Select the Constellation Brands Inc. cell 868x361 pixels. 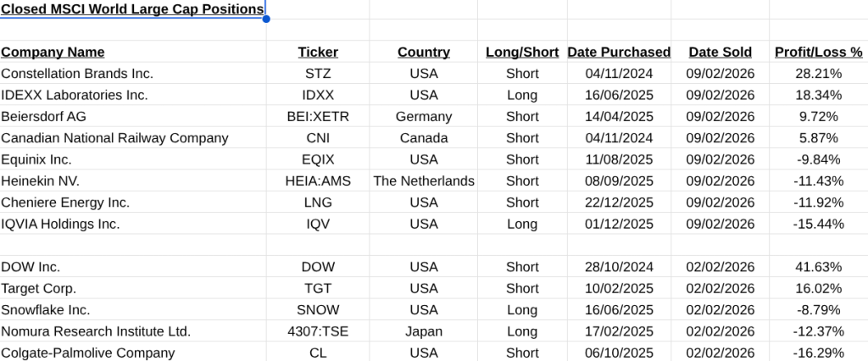(77, 74)
